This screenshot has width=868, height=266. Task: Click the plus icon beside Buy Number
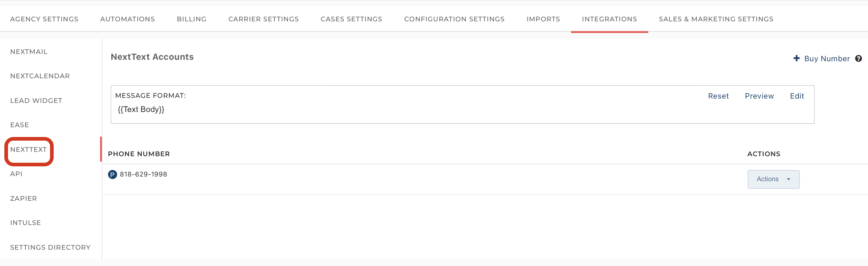coord(797,58)
